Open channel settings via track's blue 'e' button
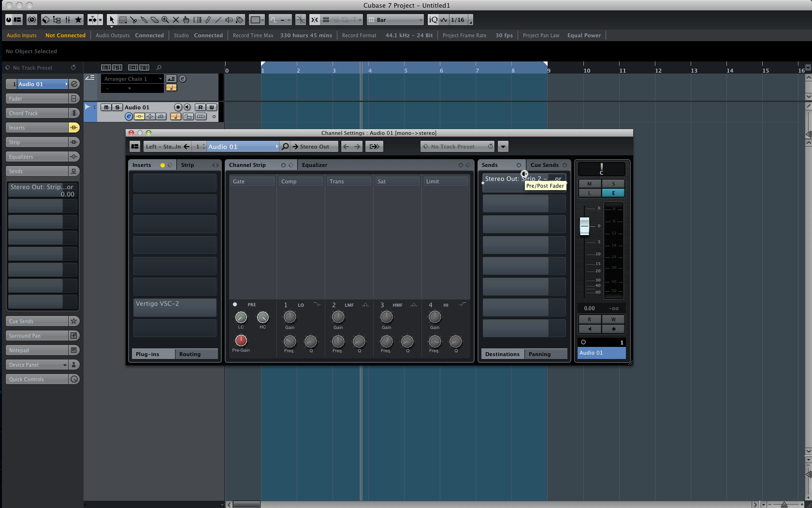 pyautogui.click(x=129, y=116)
